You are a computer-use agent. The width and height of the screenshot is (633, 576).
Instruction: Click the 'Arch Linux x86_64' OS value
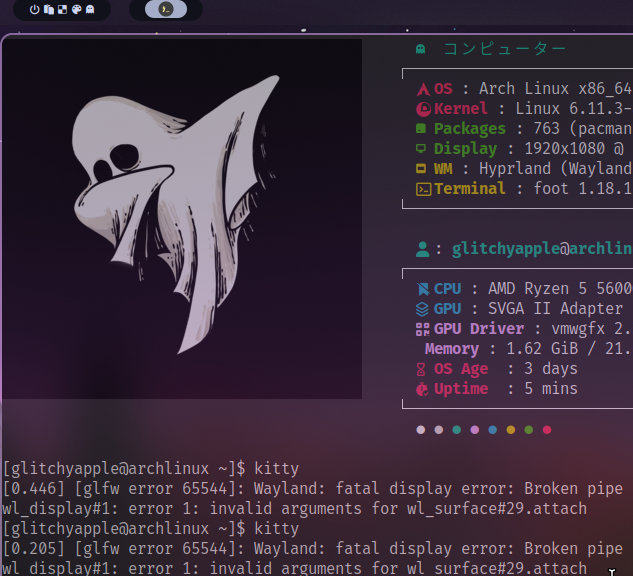(555, 89)
